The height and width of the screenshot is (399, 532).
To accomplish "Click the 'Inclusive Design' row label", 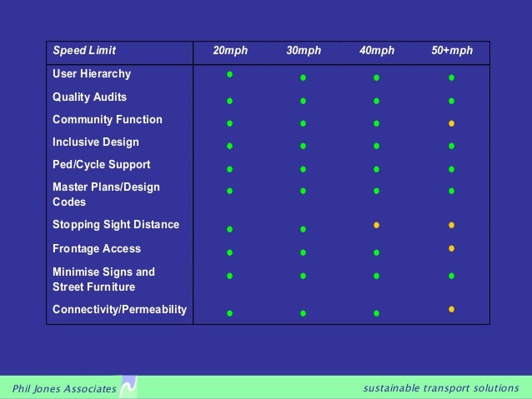I will coord(96,142).
